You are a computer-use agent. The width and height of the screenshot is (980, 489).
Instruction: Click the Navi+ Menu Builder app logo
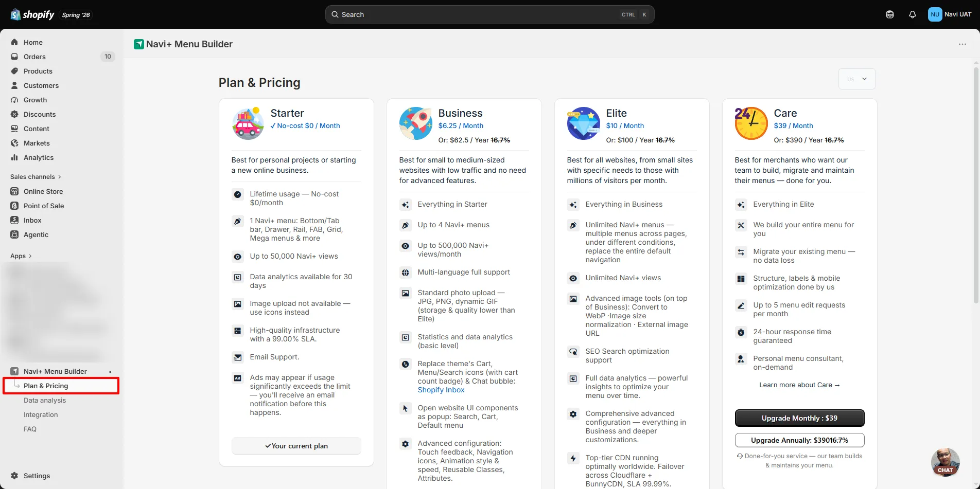138,44
